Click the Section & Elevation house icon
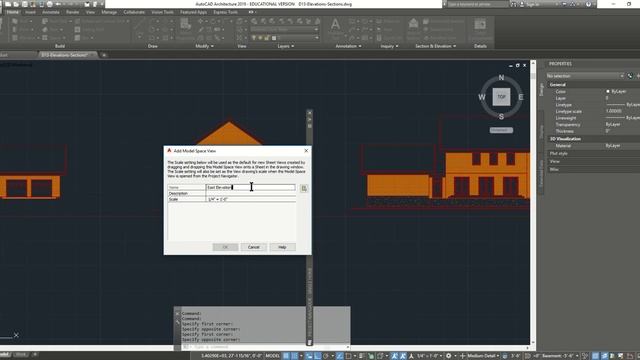The image size is (640, 360). point(413,24)
